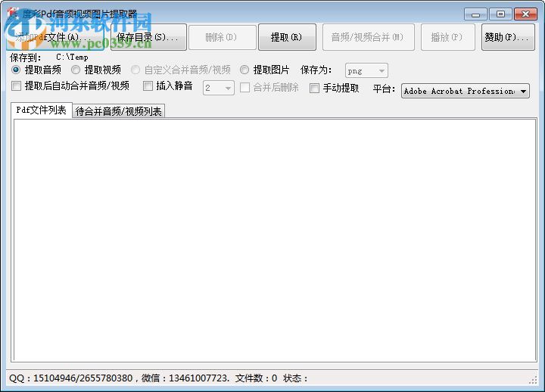Open the 赞助(P) sponsor dialog
Screen dimensions: 545x392
tap(508, 37)
